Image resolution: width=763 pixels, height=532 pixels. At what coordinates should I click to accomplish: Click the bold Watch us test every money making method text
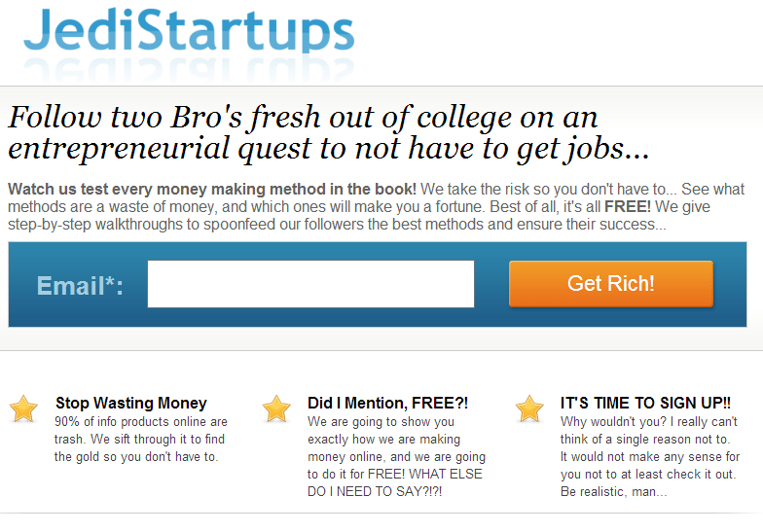[212, 189]
